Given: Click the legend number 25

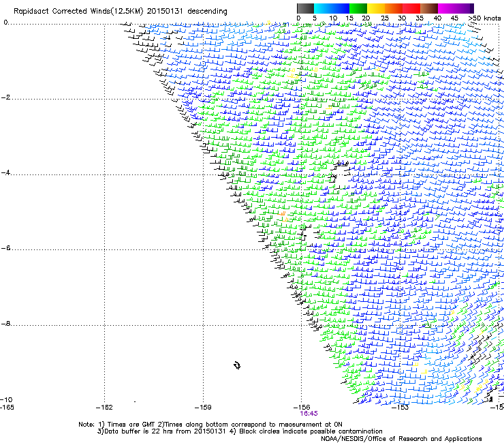Looking at the screenshot, I should [384, 18].
